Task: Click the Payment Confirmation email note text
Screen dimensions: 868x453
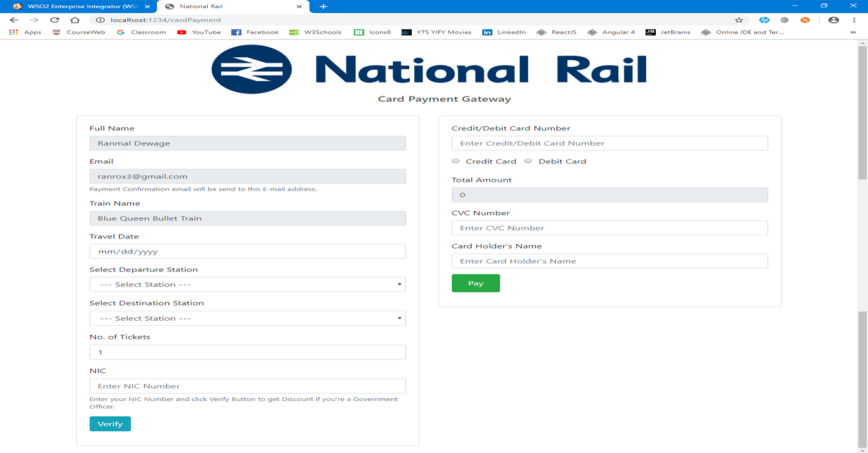Action: [x=203, y=189]
